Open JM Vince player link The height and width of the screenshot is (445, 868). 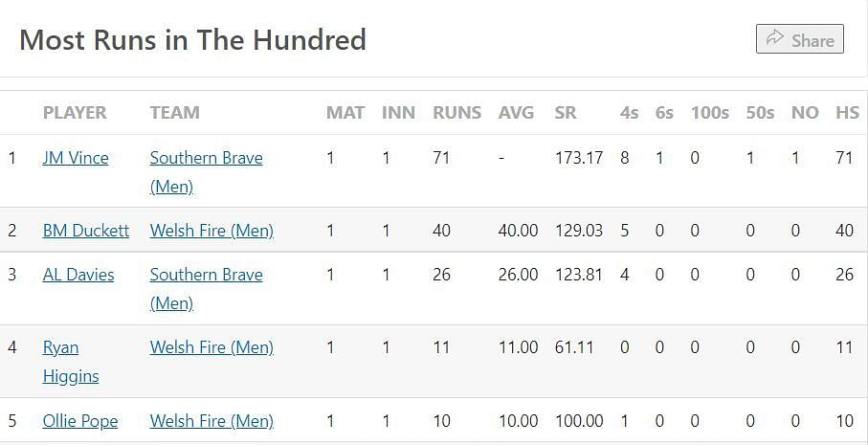76,158
